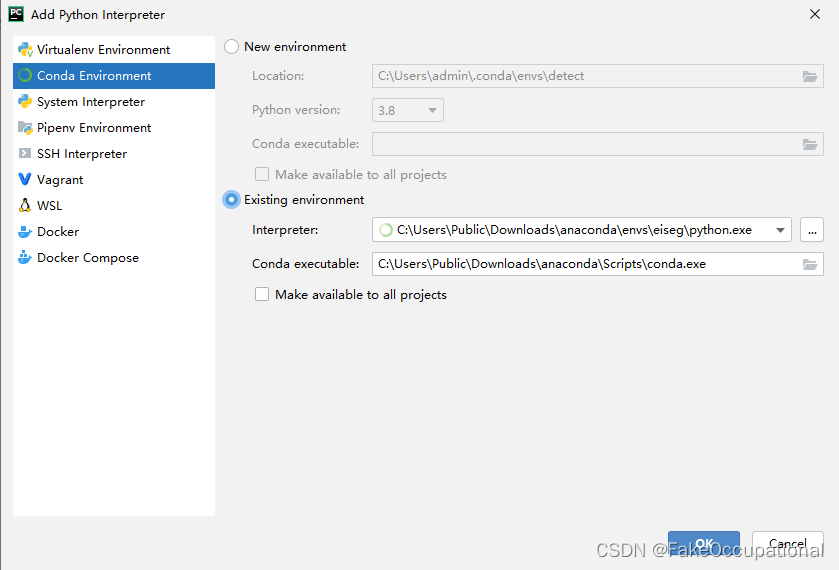Click the Docker Compose whale icon
The image size is (839, 570).
coord(25,257)
